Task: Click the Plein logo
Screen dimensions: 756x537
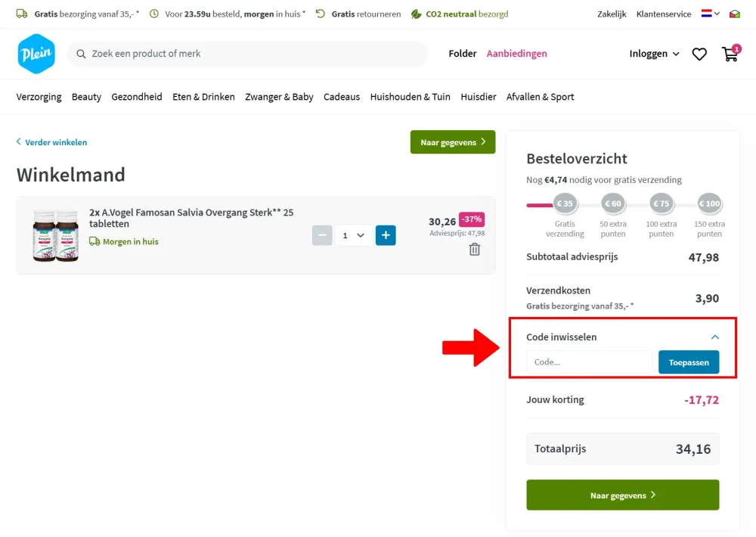Action: (x=36, y=54)
